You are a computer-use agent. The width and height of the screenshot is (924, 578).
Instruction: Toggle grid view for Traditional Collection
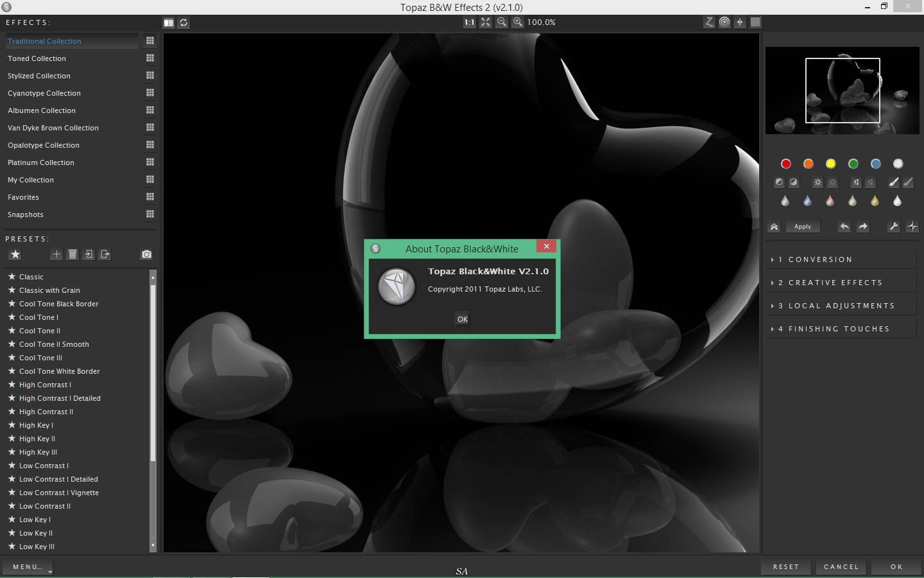tap(150, 40)
